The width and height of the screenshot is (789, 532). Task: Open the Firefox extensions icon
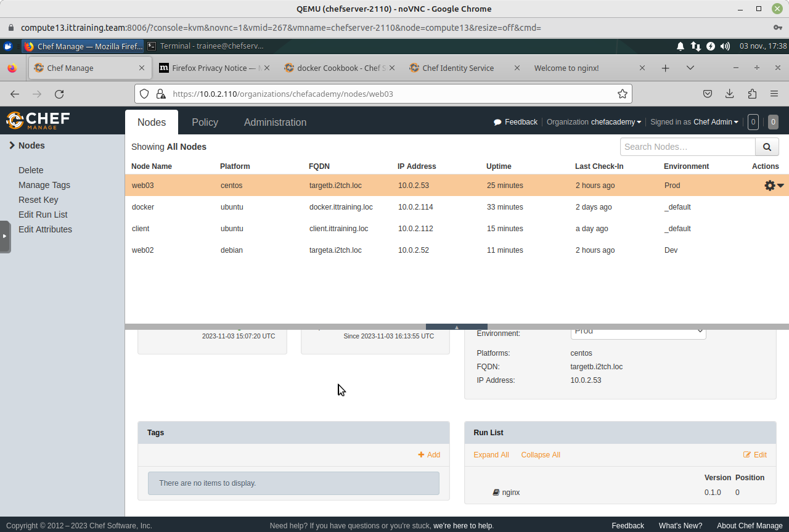tap(752, 94)
